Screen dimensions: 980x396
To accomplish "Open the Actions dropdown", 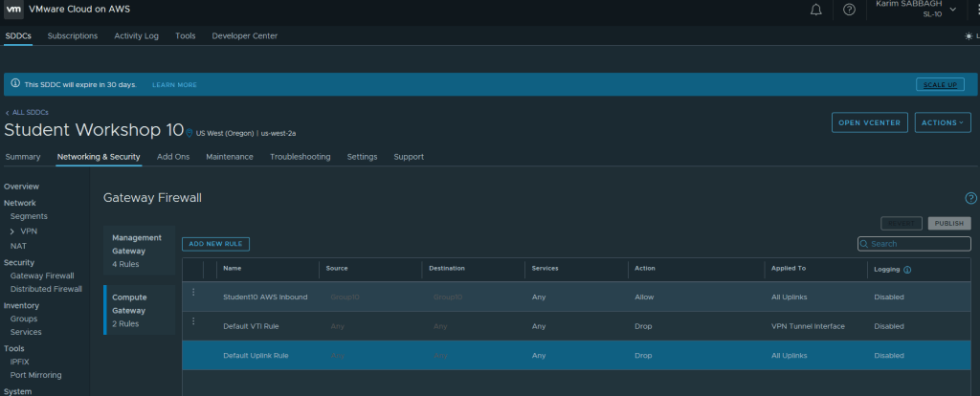I will click(943, 122).
